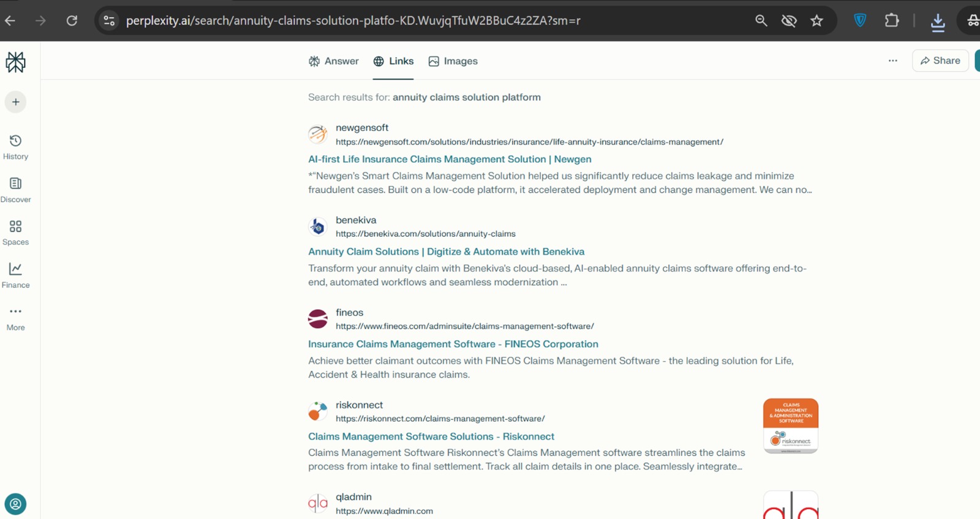The height and width of the screenshot is (519, 980).
Task: Go forward in the browser
Action: (x=40, y=21)
